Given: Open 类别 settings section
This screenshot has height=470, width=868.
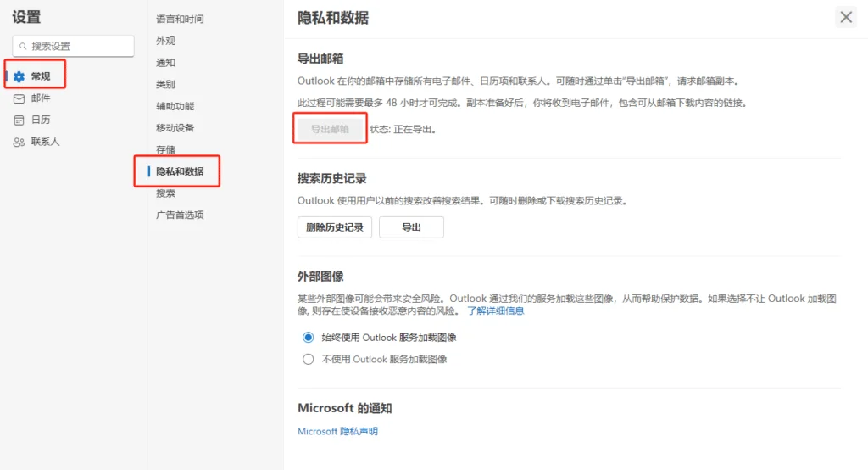Looking at the screenshot, I should (x=165, y=85).
